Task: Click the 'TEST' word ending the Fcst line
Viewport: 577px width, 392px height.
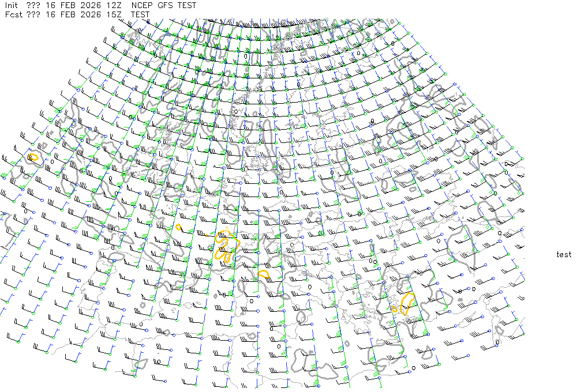Action: pyautogui.click(x=140, y=14)
